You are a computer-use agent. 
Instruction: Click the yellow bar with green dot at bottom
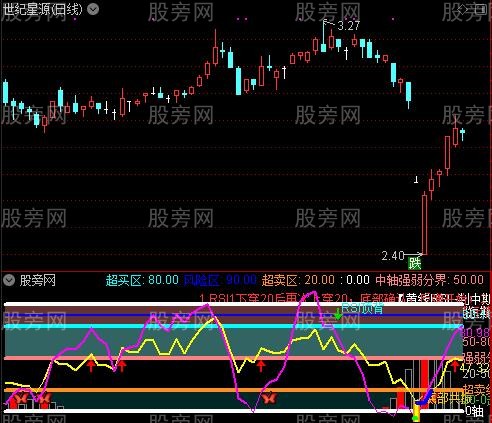tap(416, 413)
